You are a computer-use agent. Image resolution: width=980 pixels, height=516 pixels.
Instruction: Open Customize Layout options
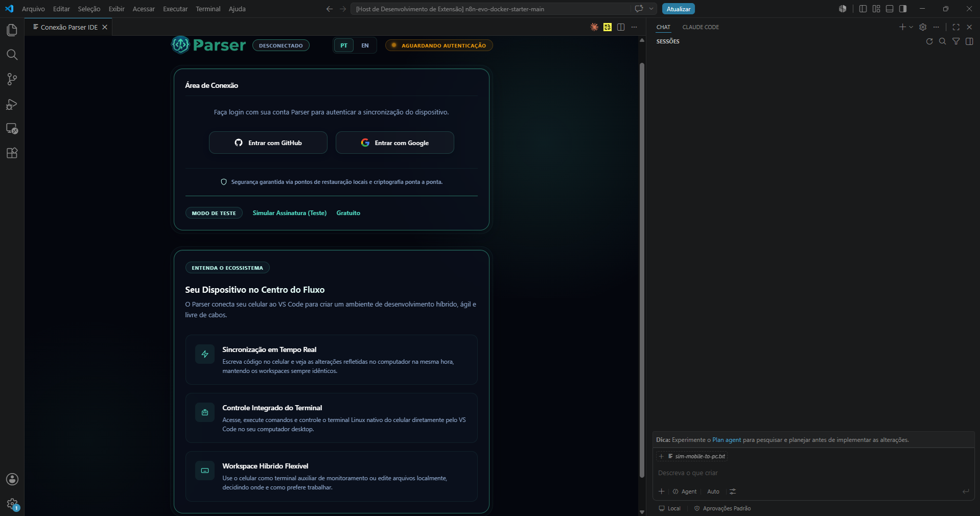coord(876,9)
